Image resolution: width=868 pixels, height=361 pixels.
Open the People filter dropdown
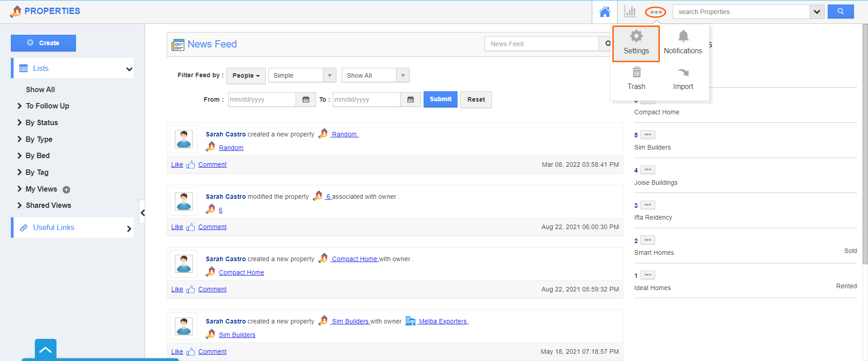(x=246, y=75)
